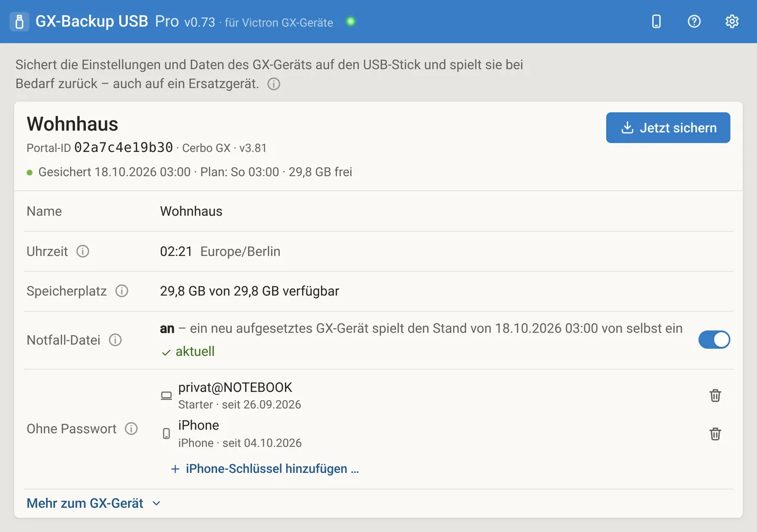Open settings via the gear icon

click(x=732, y=21)
